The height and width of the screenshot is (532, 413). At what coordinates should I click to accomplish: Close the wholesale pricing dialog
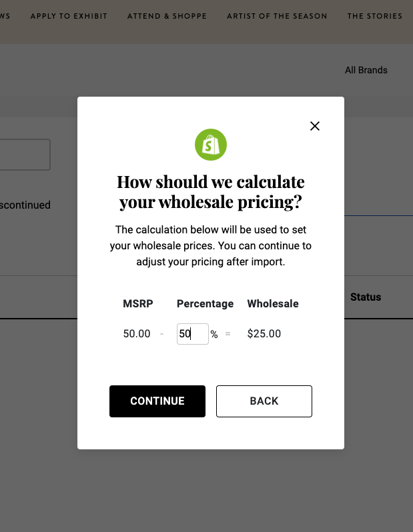click(x=315, y=126)
